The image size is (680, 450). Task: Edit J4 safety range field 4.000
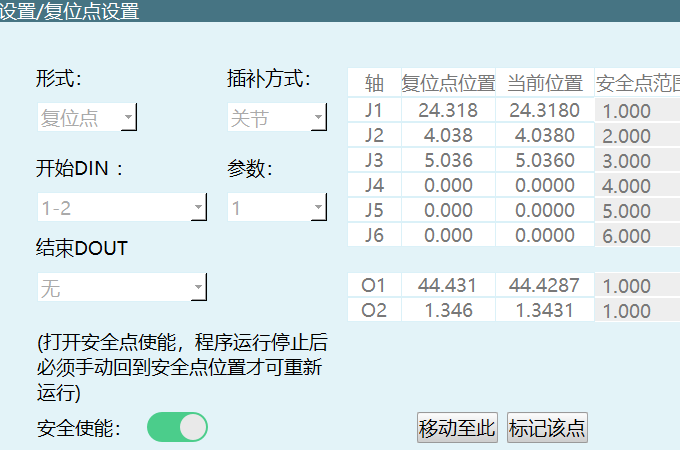pos(637,186)
